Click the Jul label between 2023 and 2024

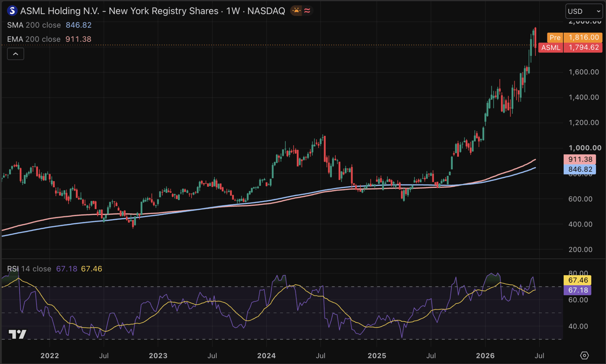tap(212, 356)
